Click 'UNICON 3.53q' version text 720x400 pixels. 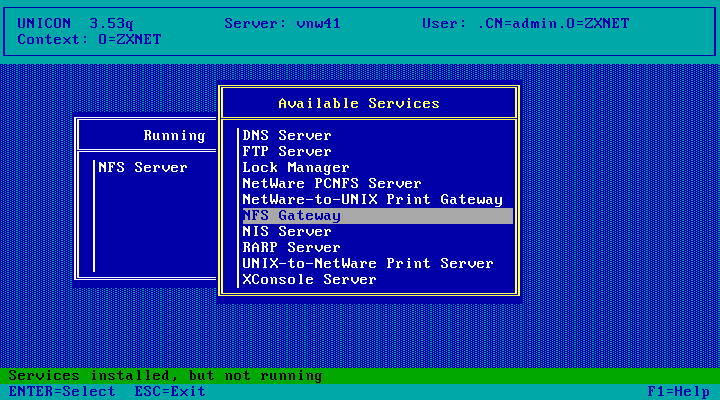pyautogui.click(x=75, y=23)
